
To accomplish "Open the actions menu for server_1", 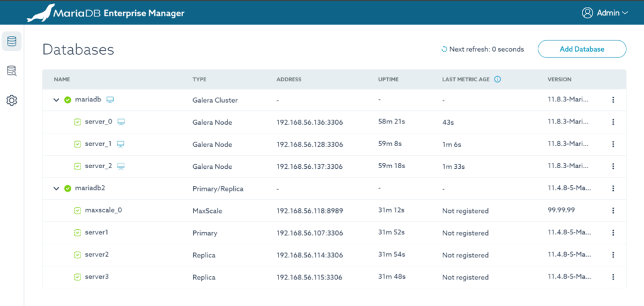I will pyautogui.click(x=613, y=144).
